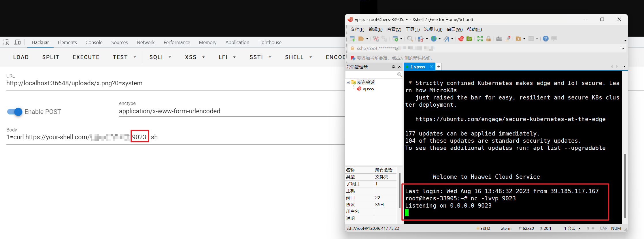Launch Xftp via the green toolbar icon

pos(469,39)
